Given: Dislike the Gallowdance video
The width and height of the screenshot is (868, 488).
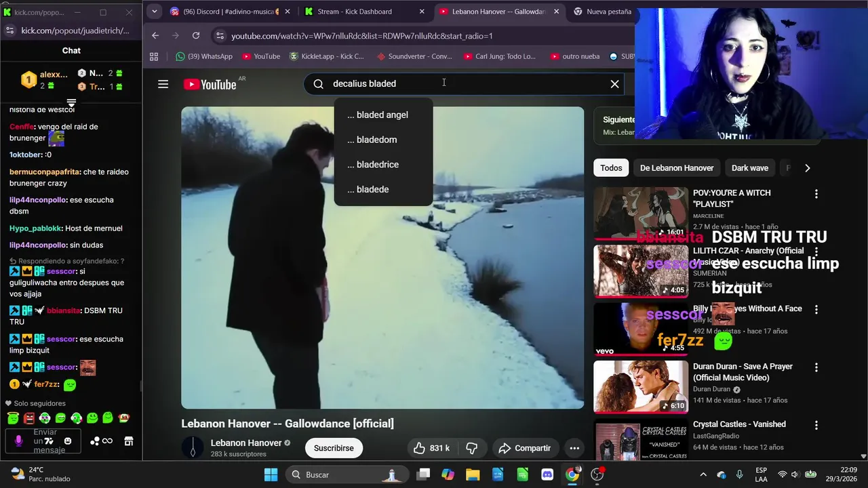Looking at the screenshot, I should tap(472, 448).
